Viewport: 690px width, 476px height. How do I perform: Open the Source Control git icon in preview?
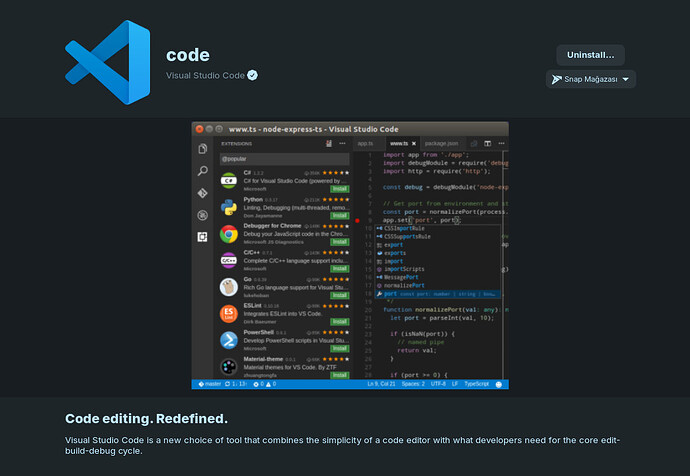point(202,193)
